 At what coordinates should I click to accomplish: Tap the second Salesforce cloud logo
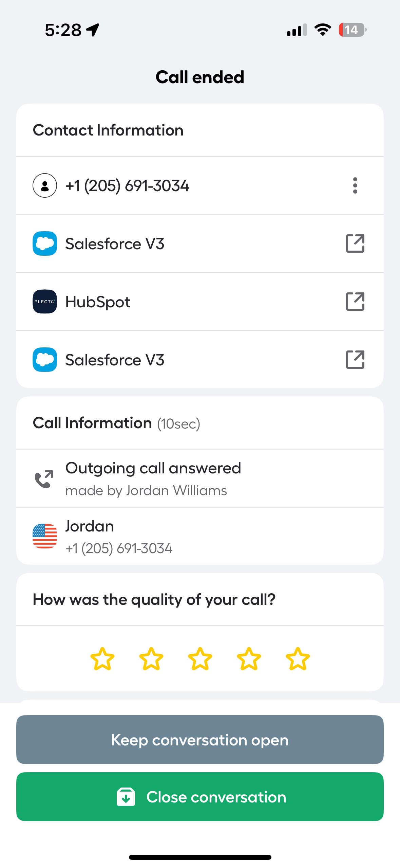[44, 360]
